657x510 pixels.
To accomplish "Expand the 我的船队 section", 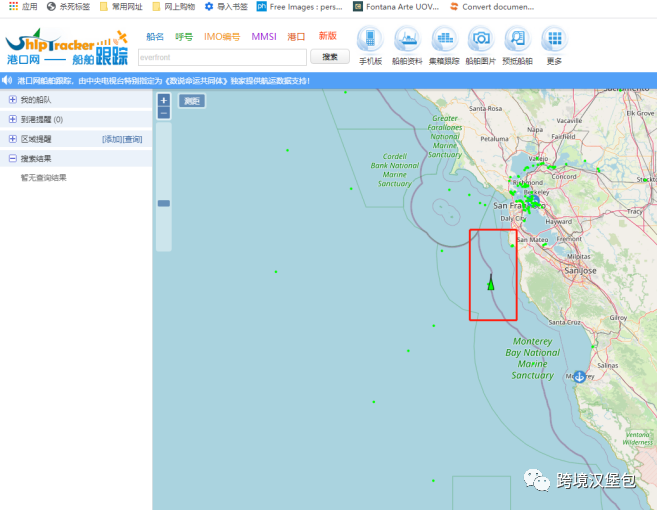I will pos(12,100).
